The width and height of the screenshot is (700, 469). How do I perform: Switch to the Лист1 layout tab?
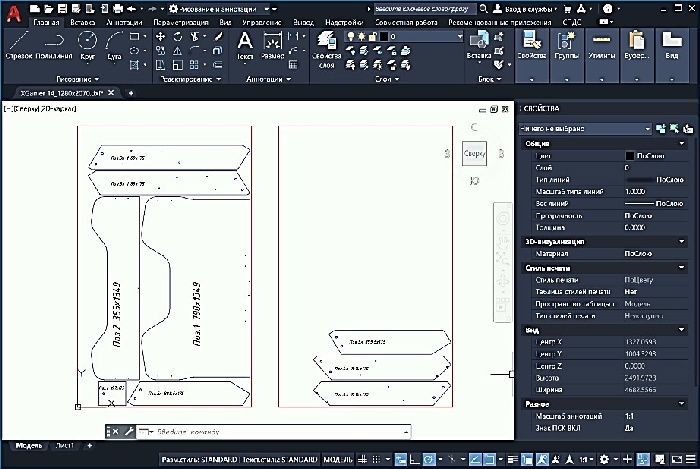click(x=64, y=444)
